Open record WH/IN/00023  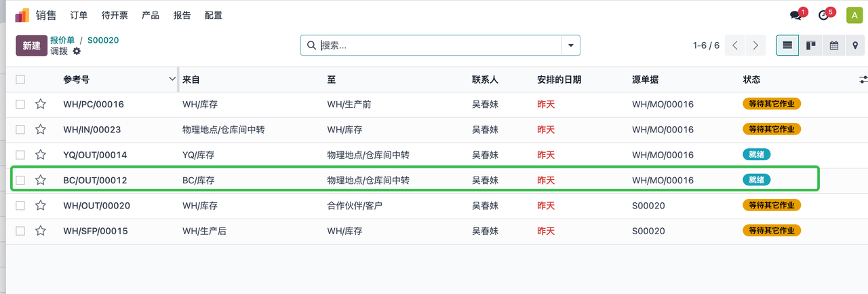coord(92,129)
